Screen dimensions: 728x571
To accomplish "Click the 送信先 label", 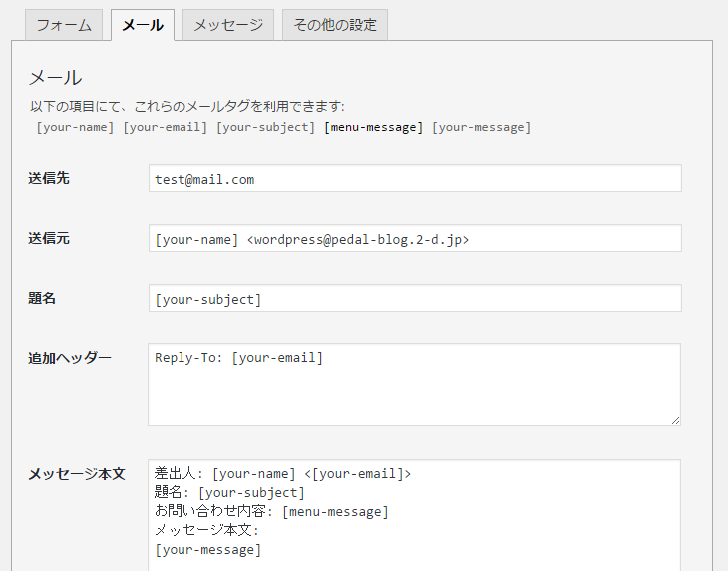I will (49, 178).
